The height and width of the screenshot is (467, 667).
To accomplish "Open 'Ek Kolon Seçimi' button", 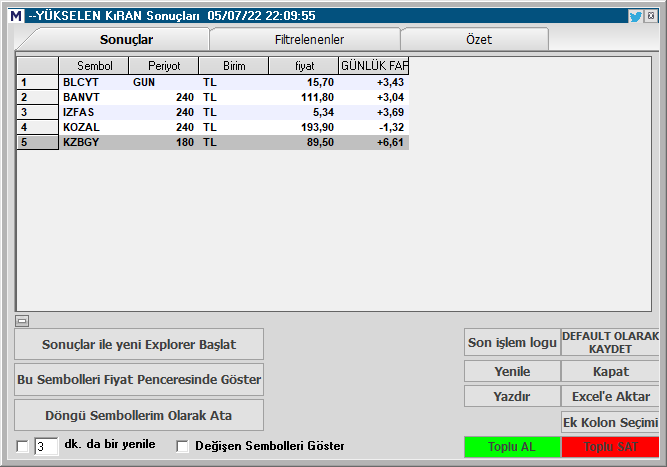I will click(x=610, y=422).
